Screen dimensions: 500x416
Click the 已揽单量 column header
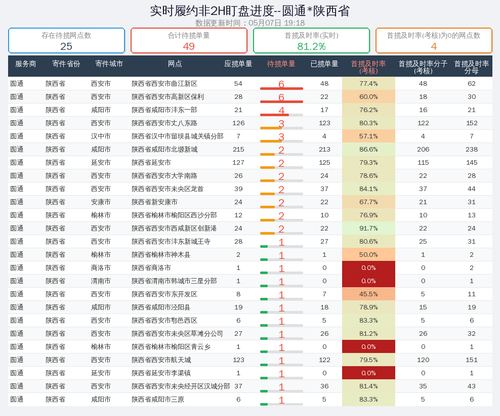324,64
